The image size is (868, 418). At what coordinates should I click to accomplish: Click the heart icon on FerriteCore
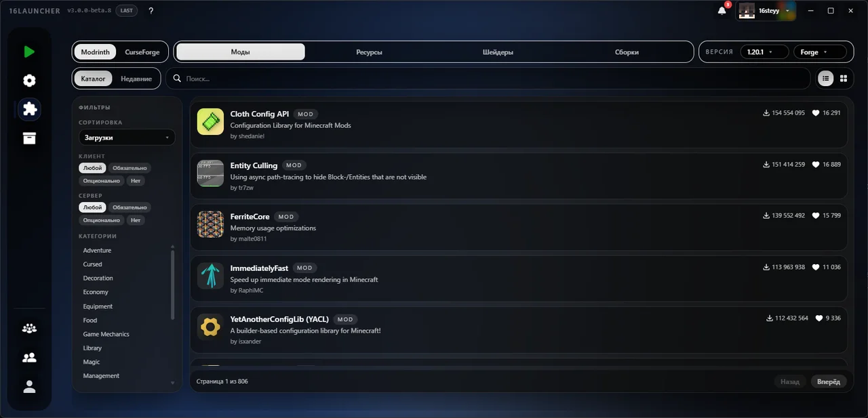point(816,215)
